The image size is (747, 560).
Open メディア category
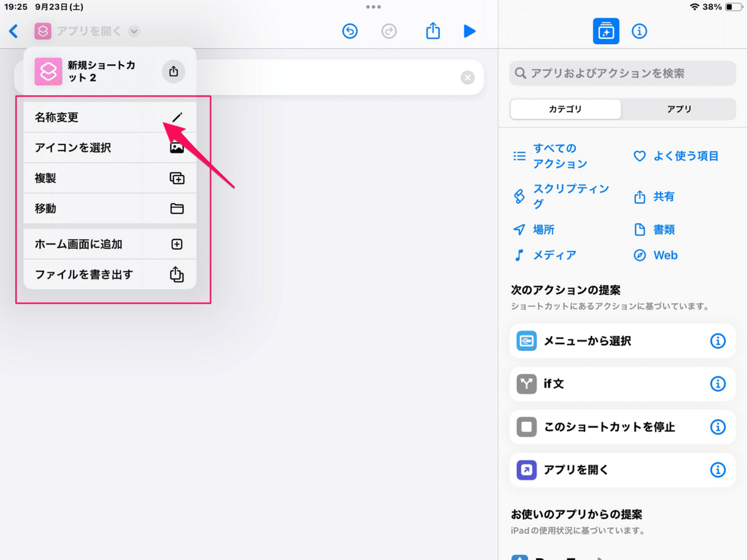[x=544, y=255]
